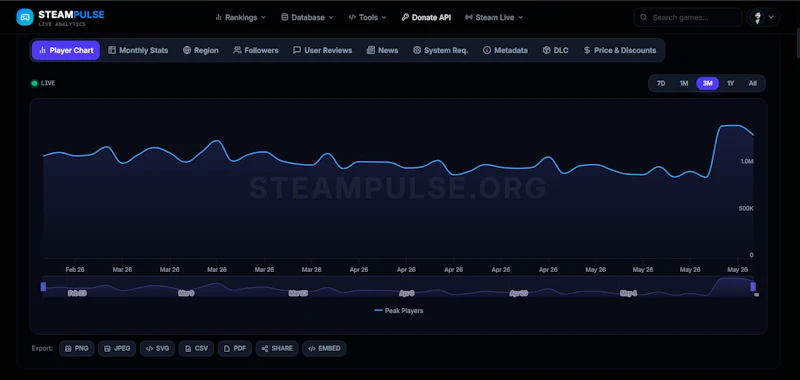This screenshot has height=380, width=800.
Task: Click the EMBED code button
Action: [324, 349]
